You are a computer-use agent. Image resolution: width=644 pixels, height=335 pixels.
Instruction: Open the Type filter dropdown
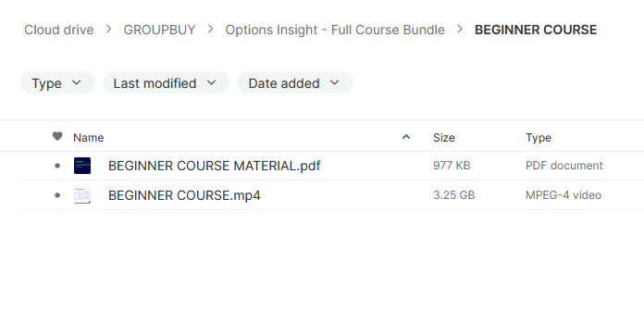[x=57, y=83]
